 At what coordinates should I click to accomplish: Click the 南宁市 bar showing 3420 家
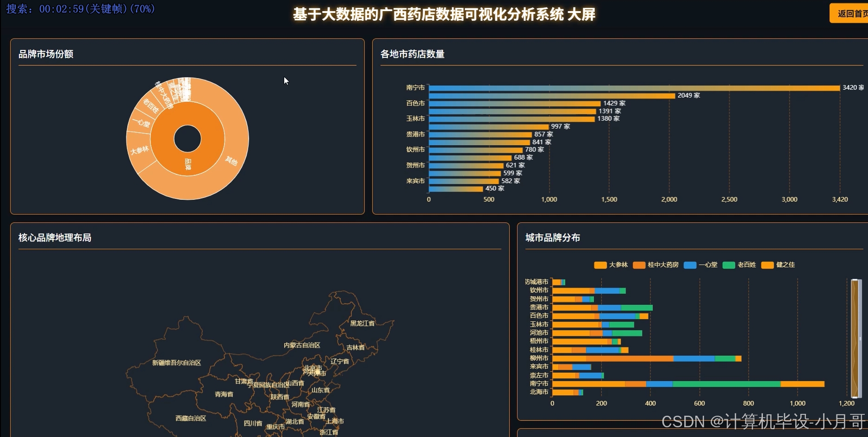634,88
